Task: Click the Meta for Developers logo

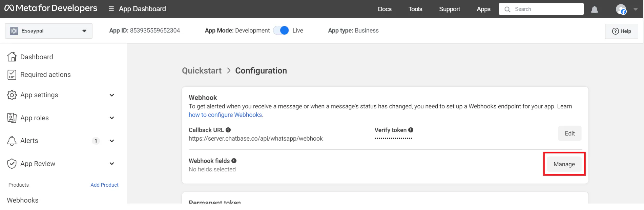Action: tap(51, 8)
